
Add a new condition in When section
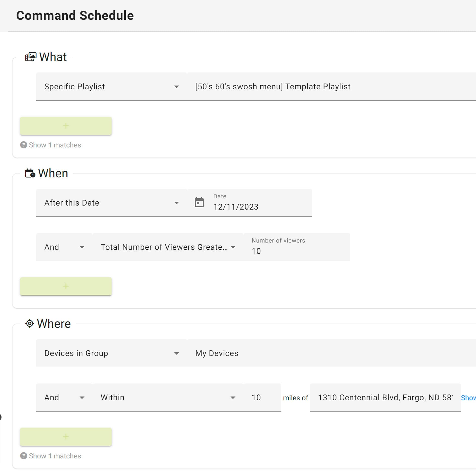(66, 286)
